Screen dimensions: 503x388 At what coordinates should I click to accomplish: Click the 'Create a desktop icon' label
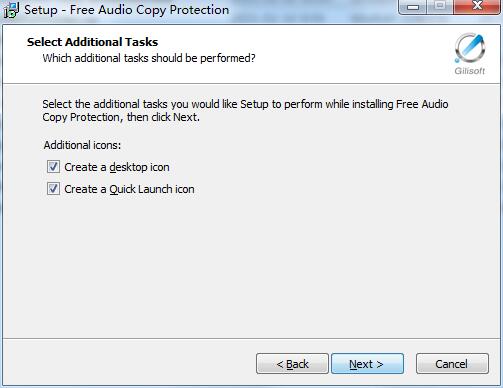tap(117, 167)
